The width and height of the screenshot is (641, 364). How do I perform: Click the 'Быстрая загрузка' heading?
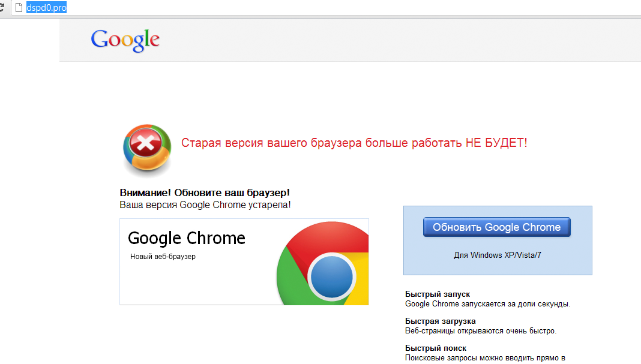(x=441, y=321)
